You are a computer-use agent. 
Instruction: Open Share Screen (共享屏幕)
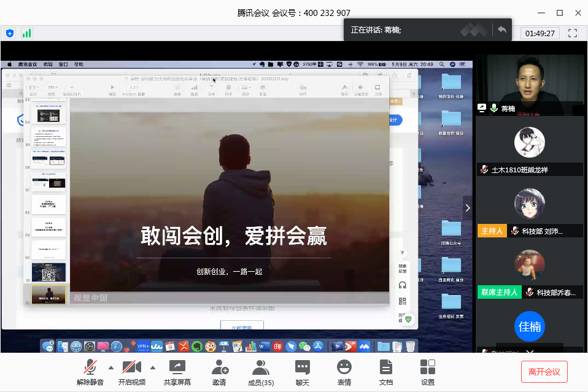[177, 372]
